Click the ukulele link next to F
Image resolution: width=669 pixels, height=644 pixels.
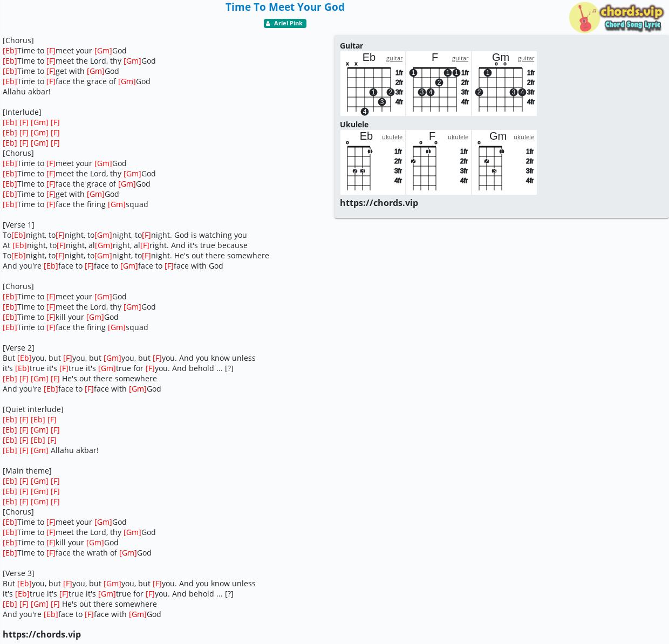click(x=458, y=137)
